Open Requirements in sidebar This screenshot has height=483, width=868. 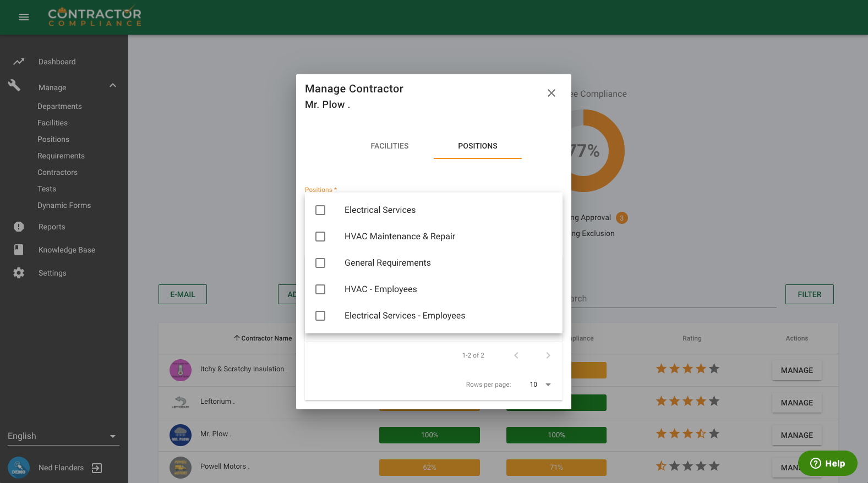tap(61, 156)
